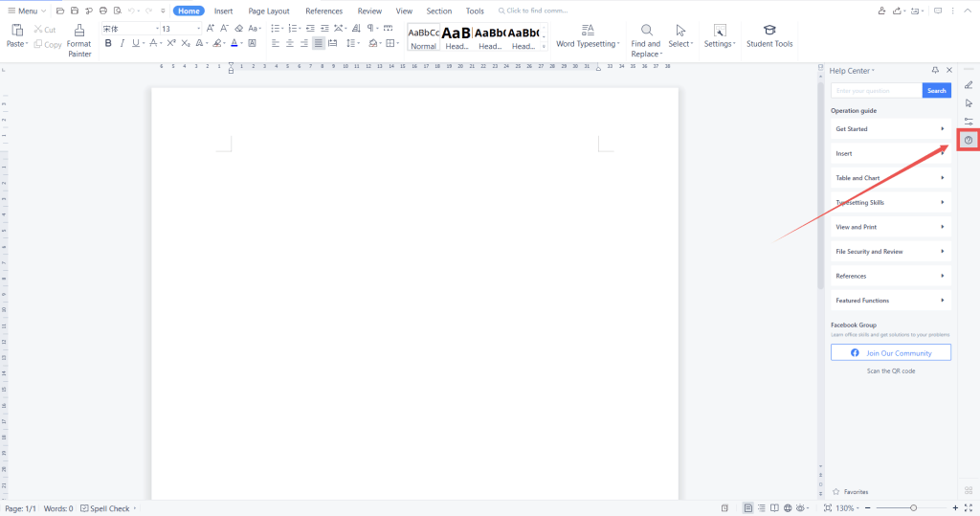
Task: Click the Join Our Community button
Action: 890,353
